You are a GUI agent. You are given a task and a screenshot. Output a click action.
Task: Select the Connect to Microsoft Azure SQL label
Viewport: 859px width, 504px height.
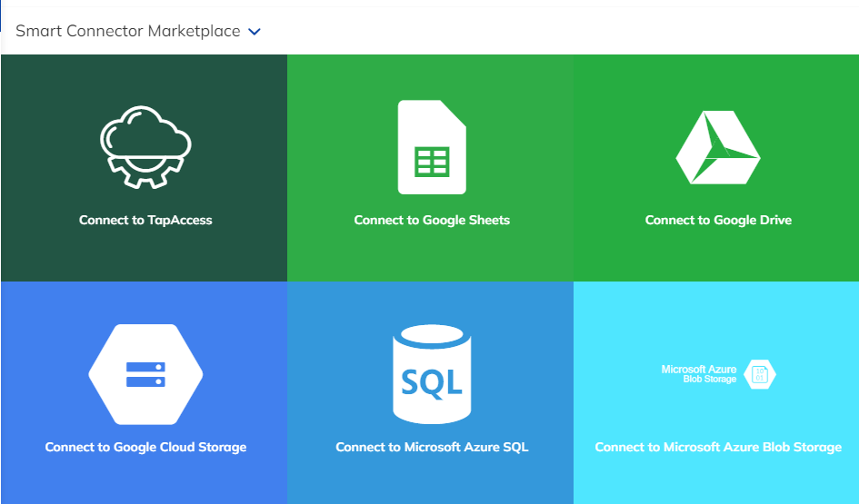[432, 447]
